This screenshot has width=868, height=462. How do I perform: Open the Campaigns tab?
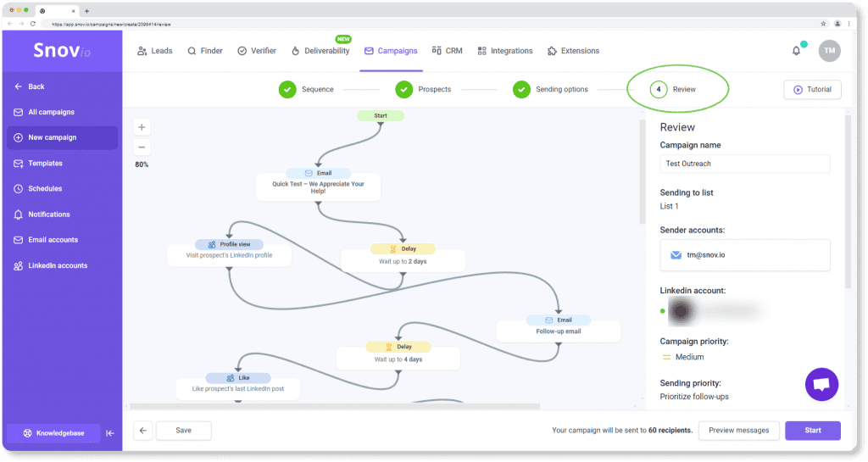[x=391, y=51]
